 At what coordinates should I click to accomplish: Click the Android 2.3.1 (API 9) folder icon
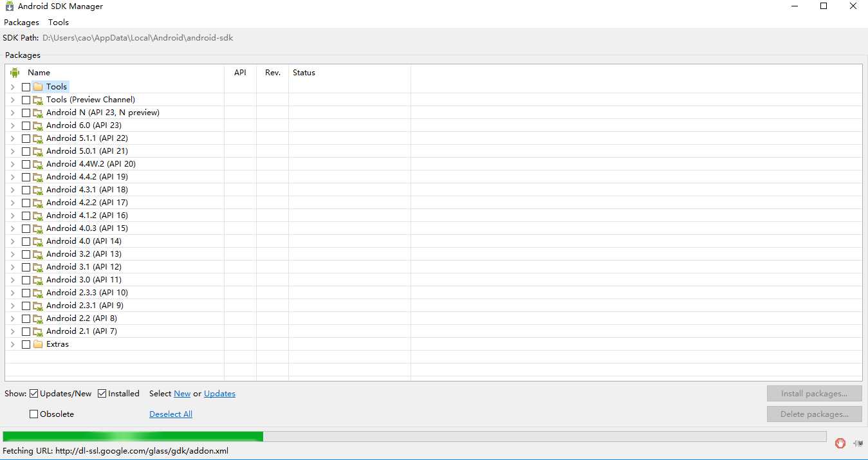(x=38, y=306)
